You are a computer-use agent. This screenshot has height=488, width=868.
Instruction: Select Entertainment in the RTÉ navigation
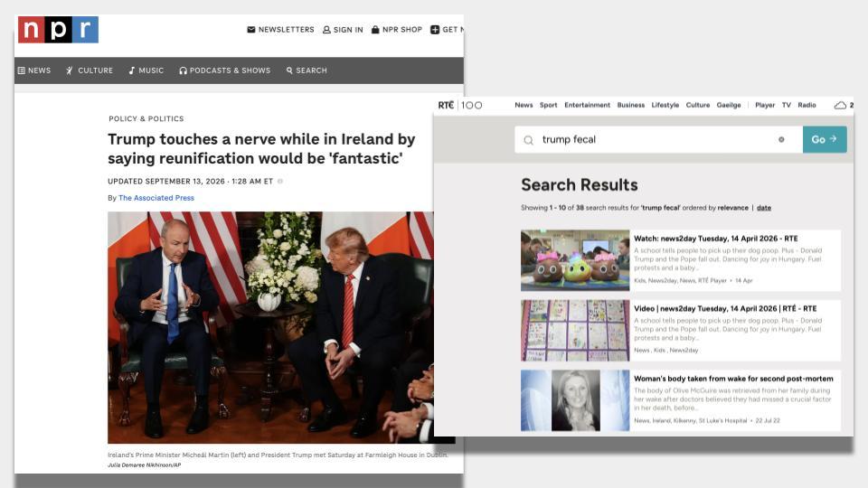pos(587,105)
